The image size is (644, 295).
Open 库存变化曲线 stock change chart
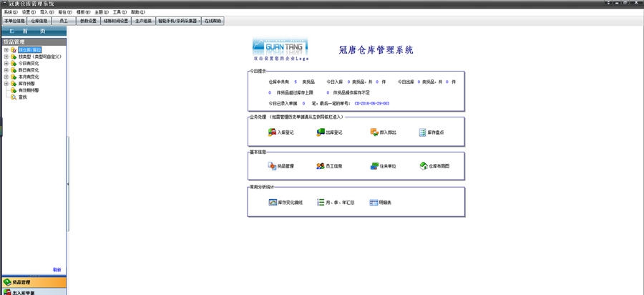(286, 202)
